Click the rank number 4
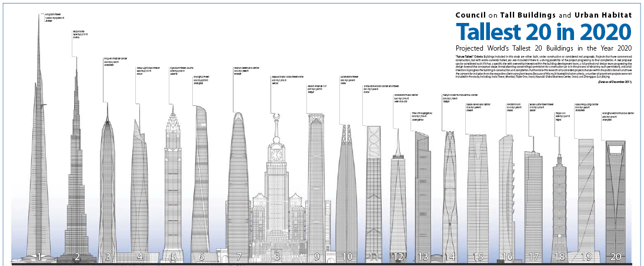 [x=139, y=257]
